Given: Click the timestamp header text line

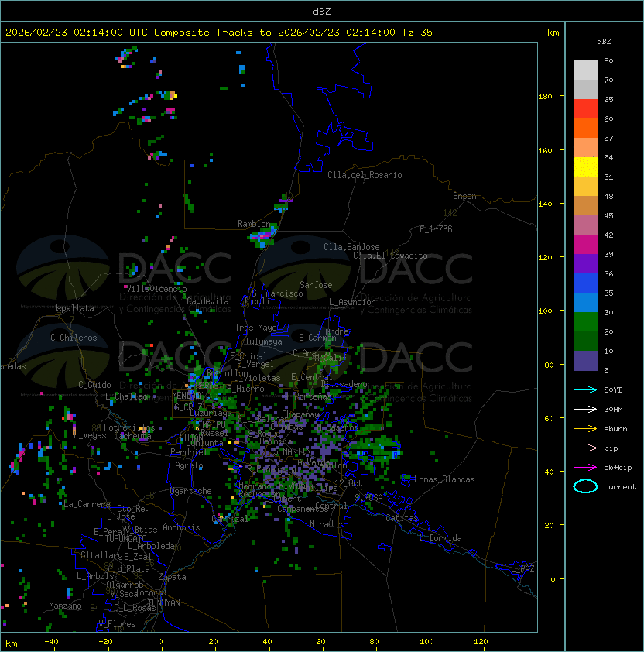Looking at the screenshot, I should tap(219, 33).
